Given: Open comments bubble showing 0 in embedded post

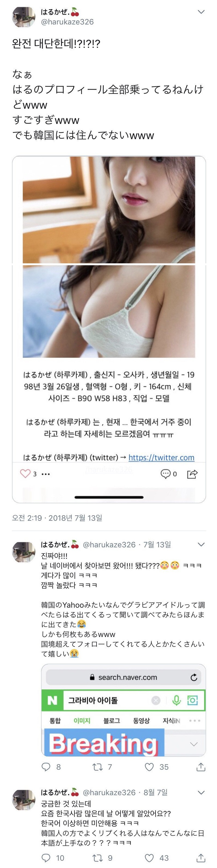Looking at the screenshot, I should click(x=165, y=474).
